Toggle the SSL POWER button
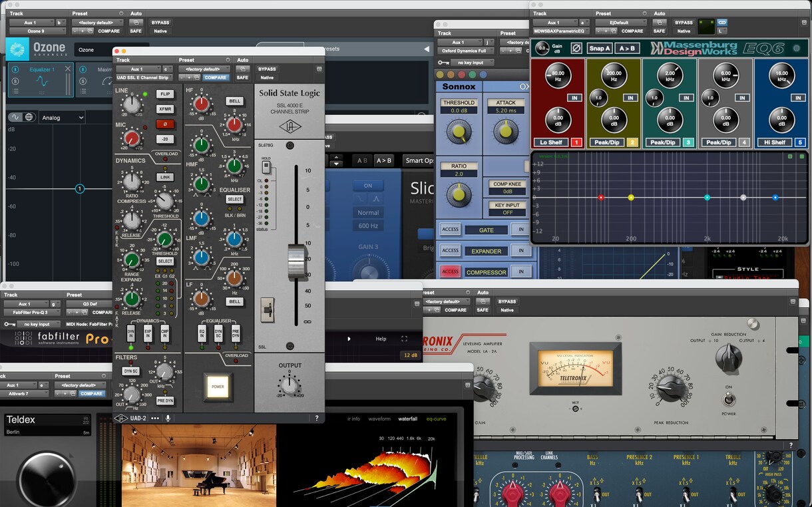812x507 pixels. 218,387
